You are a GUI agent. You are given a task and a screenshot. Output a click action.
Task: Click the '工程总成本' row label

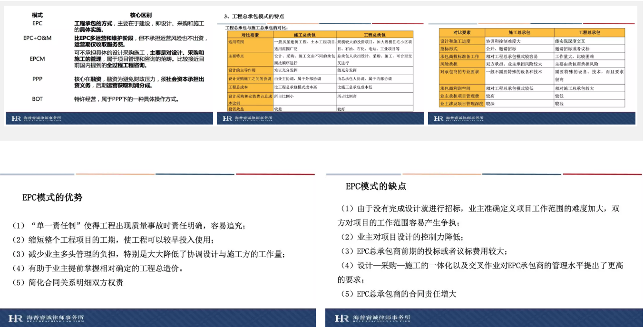[x=238, y=87]
